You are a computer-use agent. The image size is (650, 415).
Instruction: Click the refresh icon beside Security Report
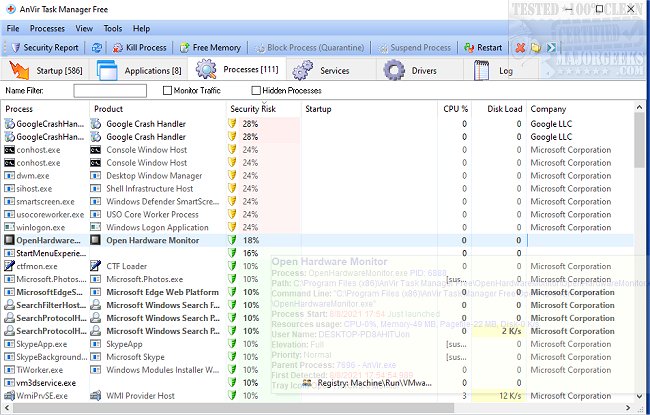coord(97,48)
